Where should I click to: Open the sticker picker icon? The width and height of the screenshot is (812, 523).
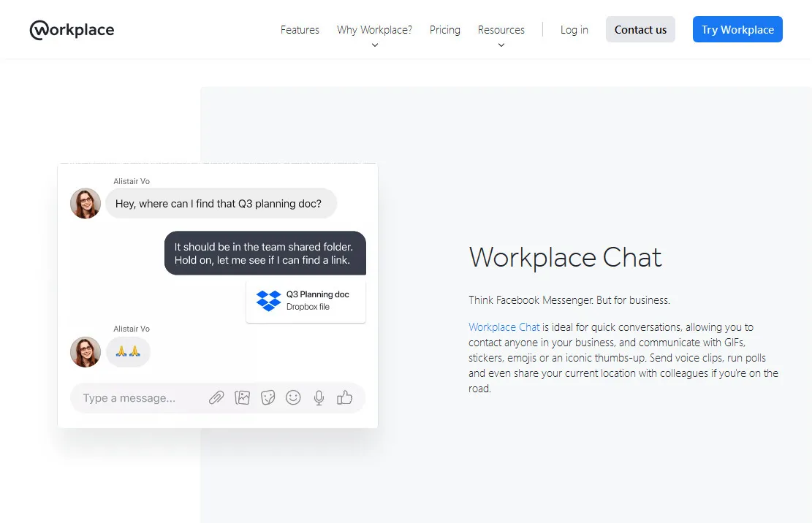point(267,398)
